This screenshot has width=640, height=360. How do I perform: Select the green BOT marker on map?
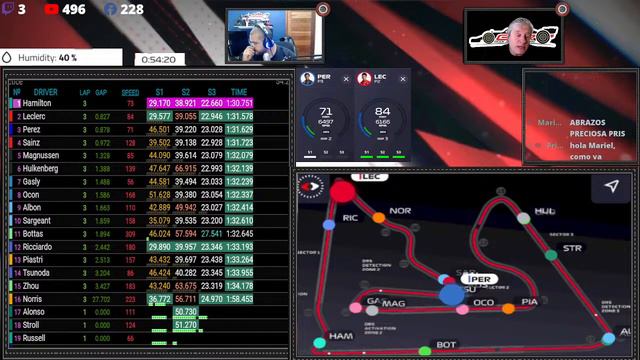[425, 351]
